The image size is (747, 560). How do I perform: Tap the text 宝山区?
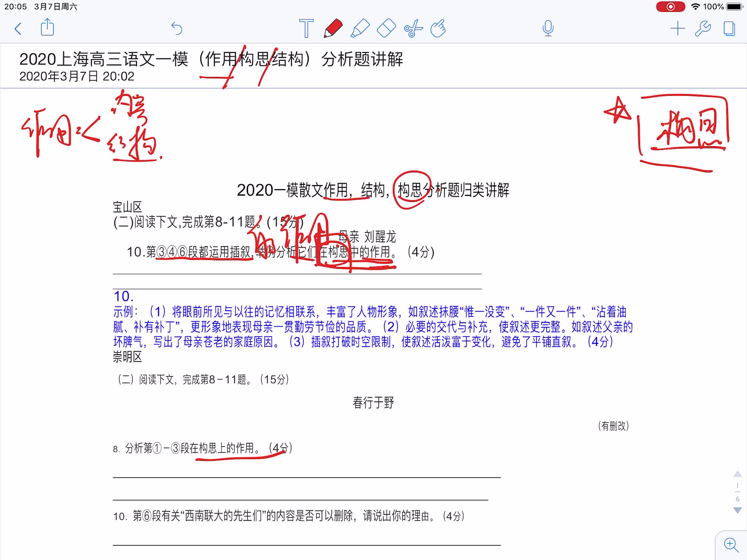click(127, 207)
